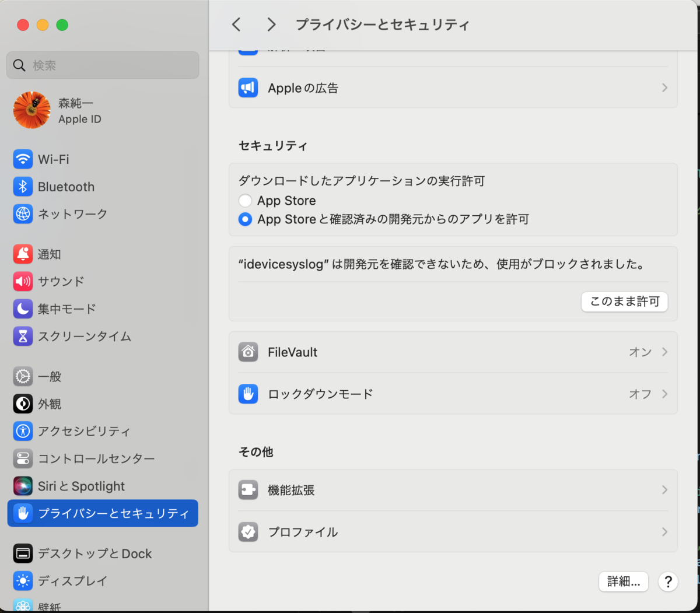Click the 集中モード moon icon

pos(23,309)
